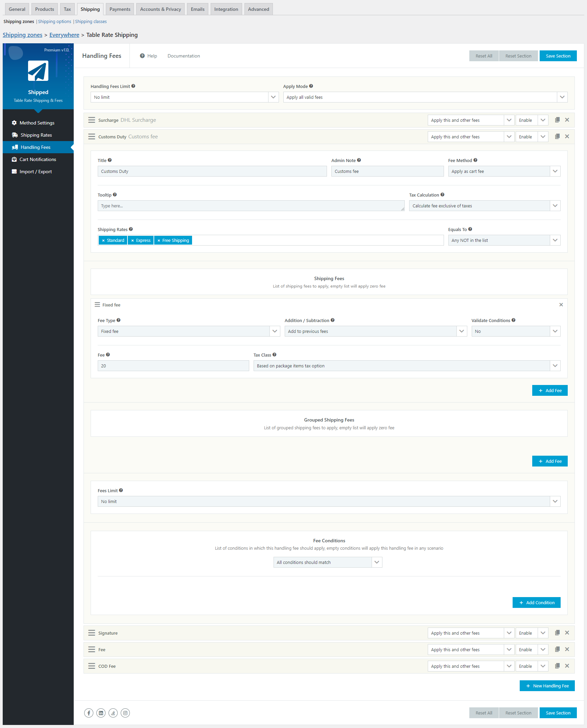Click the top Save Section button
The height and width of the screenshot is (728, 587).
click(x=558, y=56)
